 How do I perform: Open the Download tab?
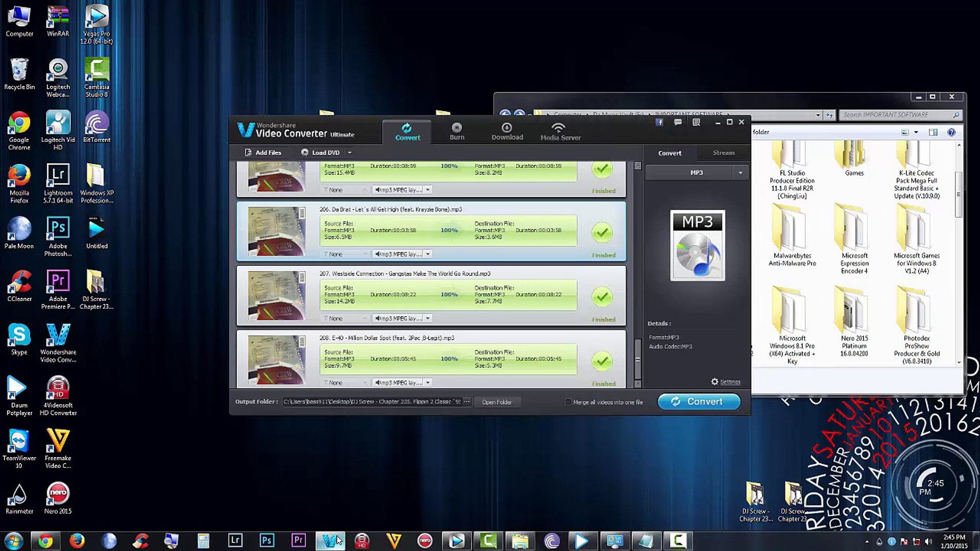click(x=507, y=132)
